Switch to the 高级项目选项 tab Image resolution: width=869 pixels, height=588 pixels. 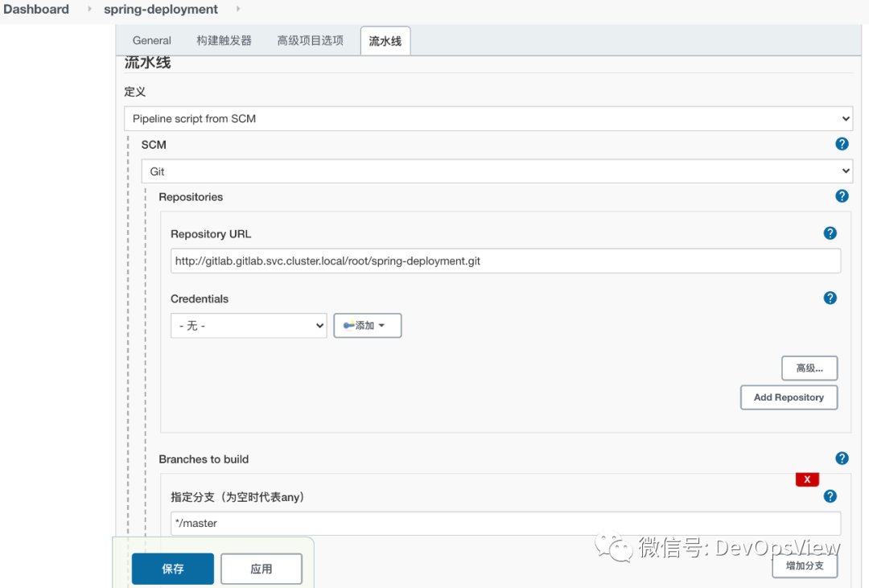click(x=311, y=40)
